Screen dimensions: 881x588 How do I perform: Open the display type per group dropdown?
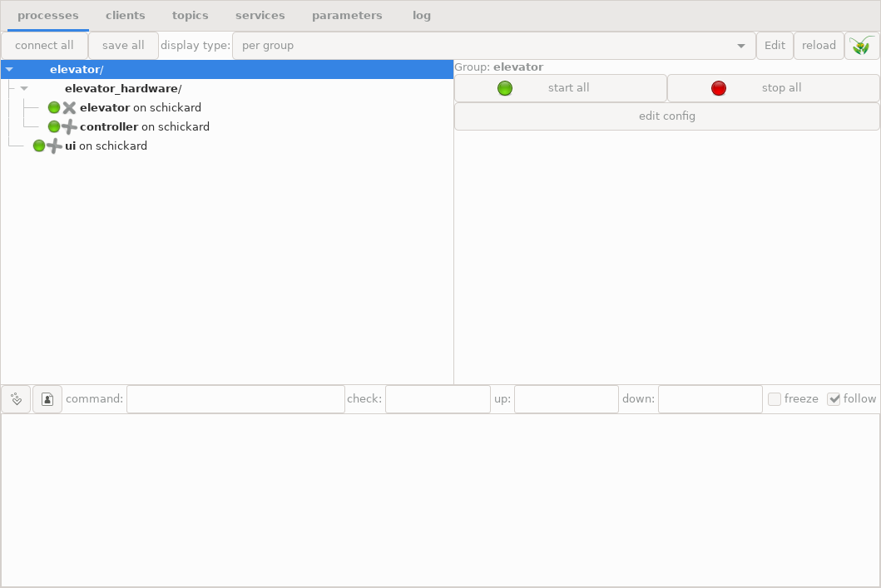(x=494, y=46)
